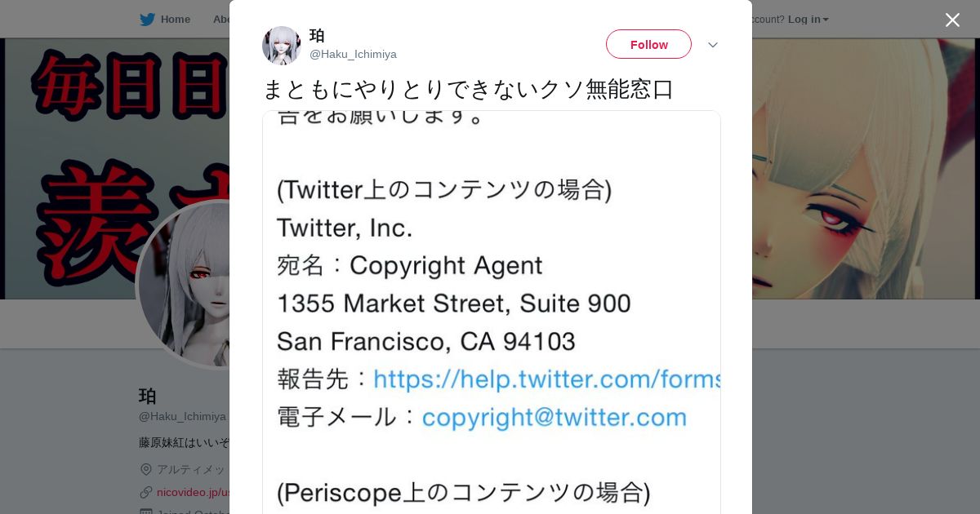The image size is (980, 514).
Task: Click the tweet author display name 珀
Action: [x=317, y=36]
